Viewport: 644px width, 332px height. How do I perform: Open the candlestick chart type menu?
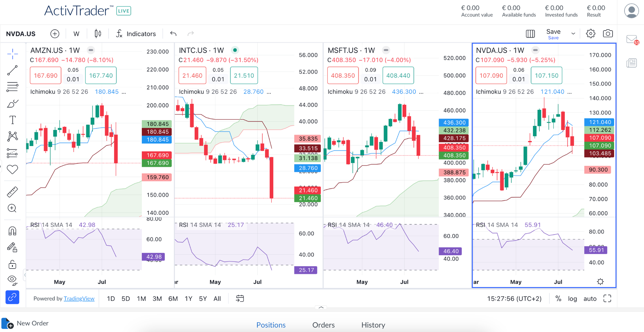click(98, 34)
